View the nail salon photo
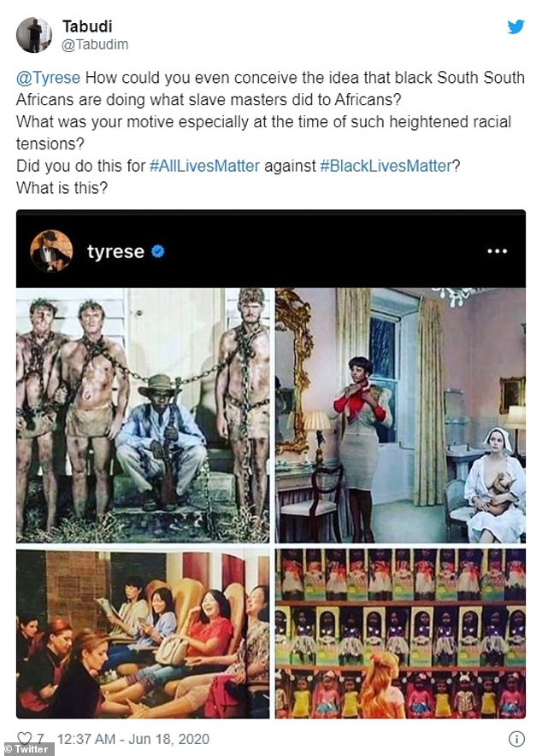 (x=143, y=634)
